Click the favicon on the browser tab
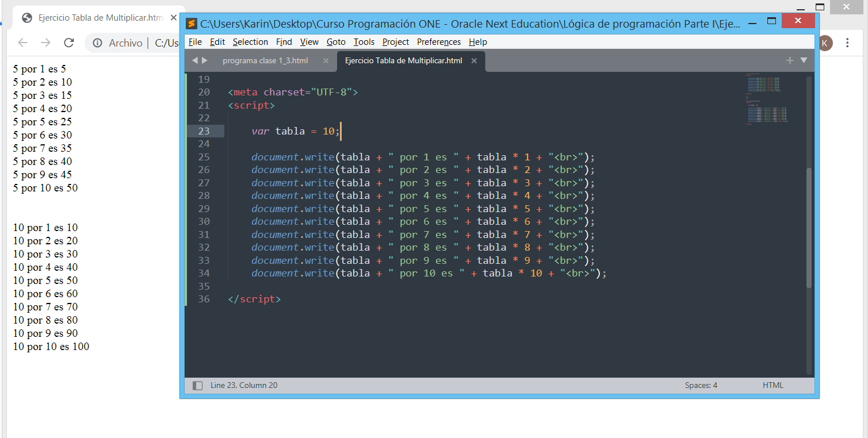This screenshot has height=438, width=868. 26,18
